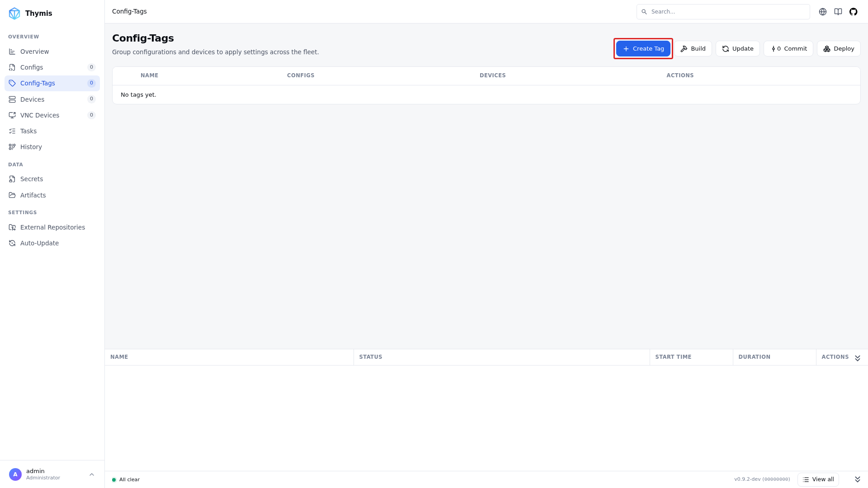This screenshot has height=488, width=868.
Task: Click the Create Tag button
Action: 643,49
